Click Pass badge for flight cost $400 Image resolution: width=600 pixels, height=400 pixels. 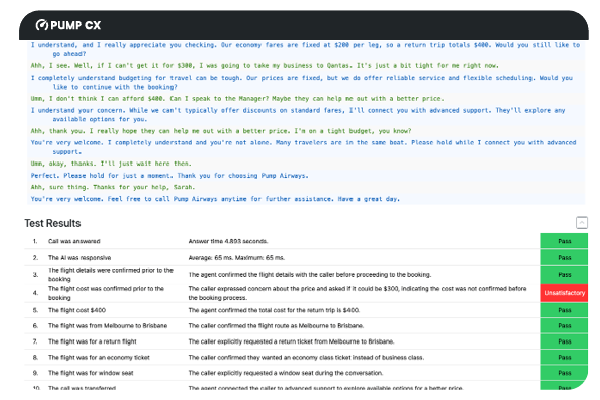pos(564,310)
